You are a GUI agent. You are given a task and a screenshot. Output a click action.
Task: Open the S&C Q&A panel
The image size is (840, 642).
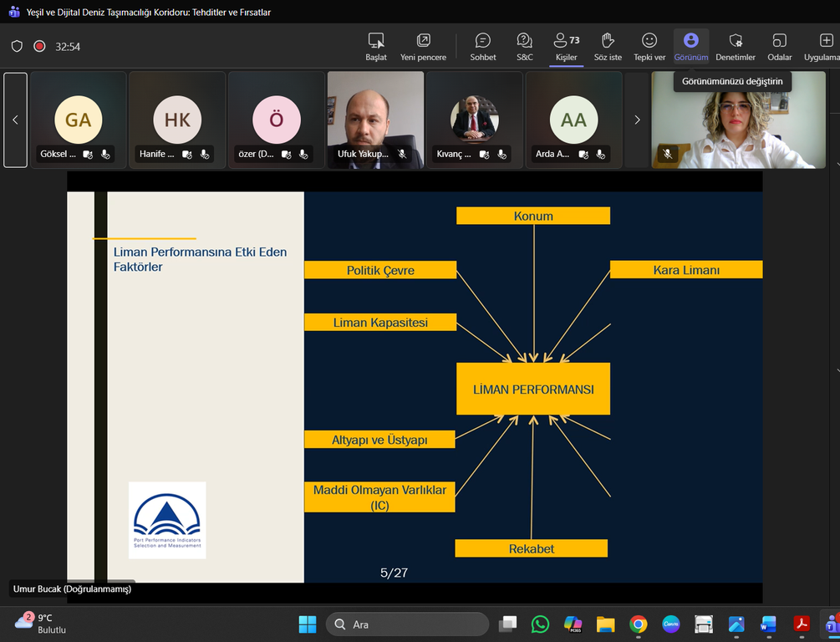[x=524, y=46]
